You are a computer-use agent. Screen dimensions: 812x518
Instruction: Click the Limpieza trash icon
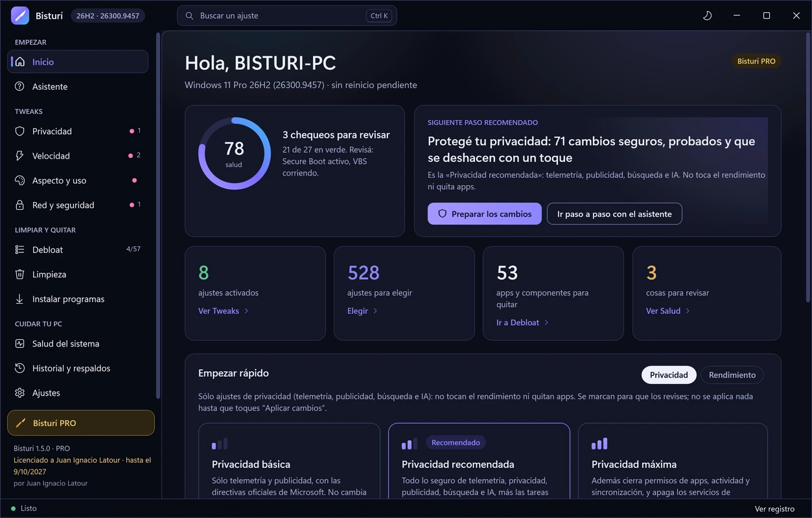[20, 275]
